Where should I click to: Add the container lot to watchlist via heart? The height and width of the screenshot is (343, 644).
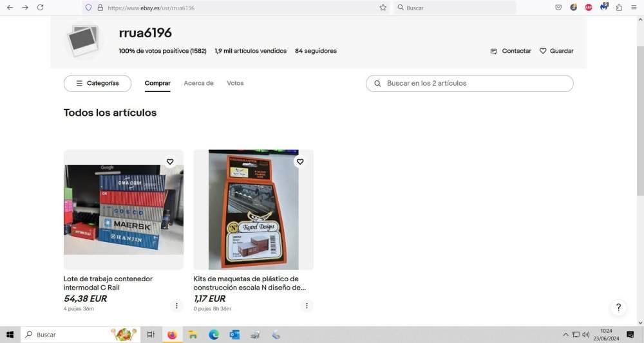point(170,162)
